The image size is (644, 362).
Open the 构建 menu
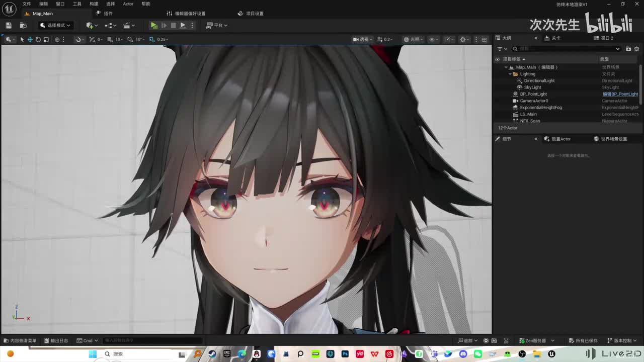coord(94,4)
